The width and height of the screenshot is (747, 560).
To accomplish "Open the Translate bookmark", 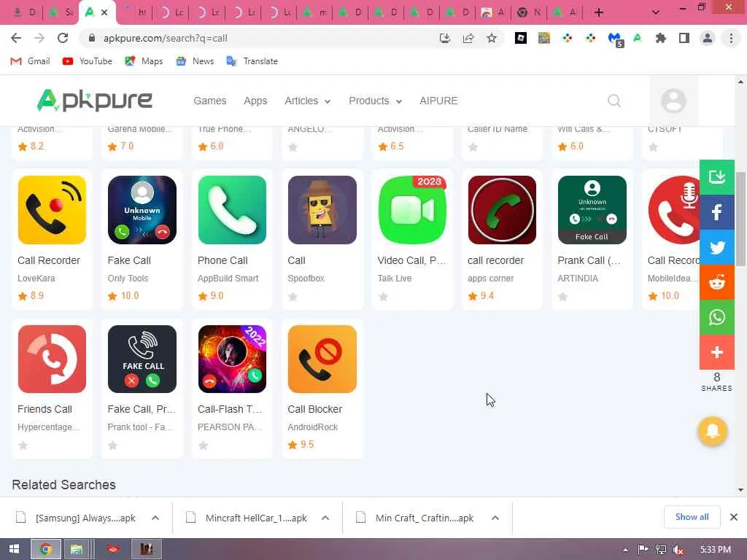I will [252, 61].
